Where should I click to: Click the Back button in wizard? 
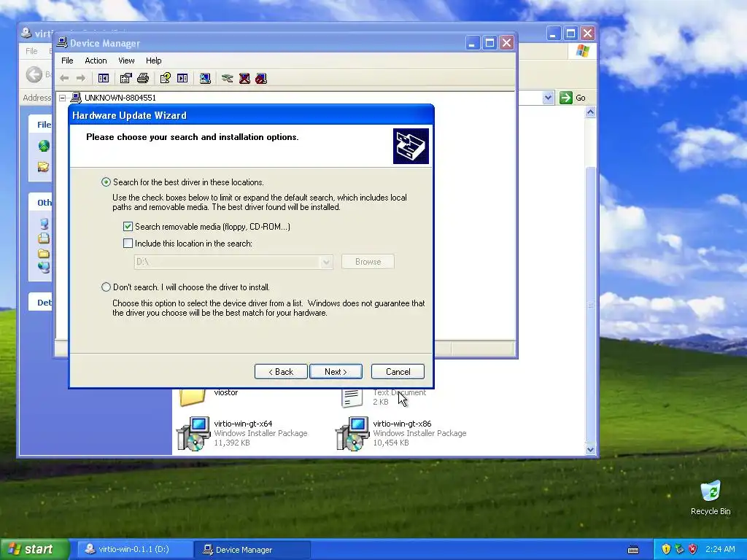(281, 371)
